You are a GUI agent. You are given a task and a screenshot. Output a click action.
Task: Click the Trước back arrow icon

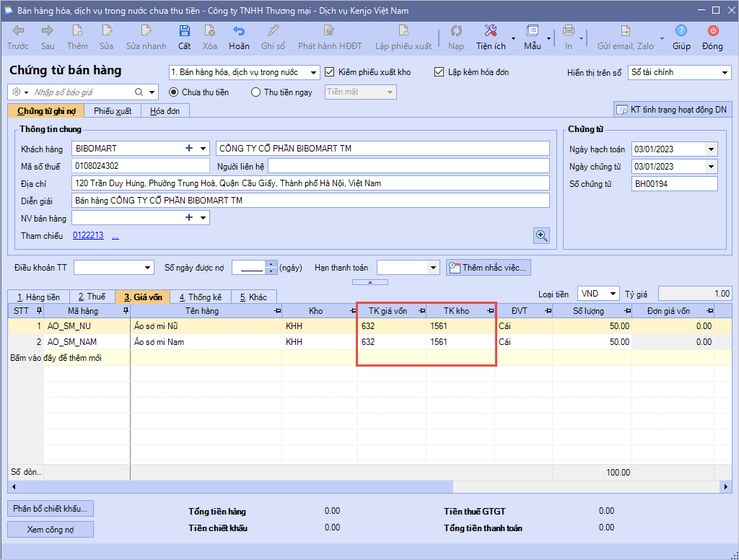(18, 31)
